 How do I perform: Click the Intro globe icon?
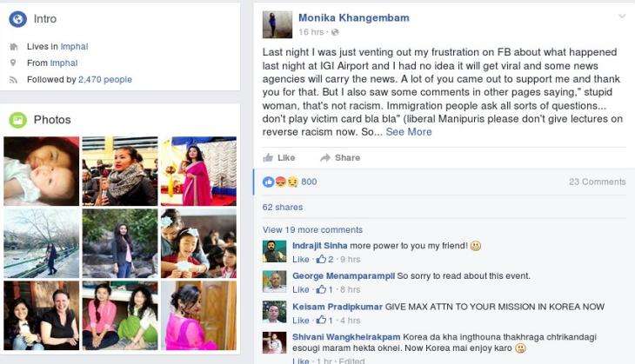[x=17, y=19]
